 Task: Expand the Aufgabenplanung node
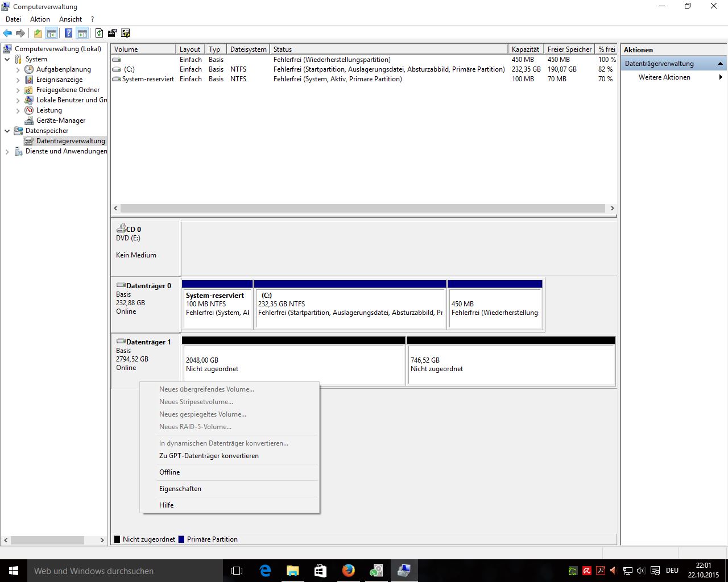point(18,69)
